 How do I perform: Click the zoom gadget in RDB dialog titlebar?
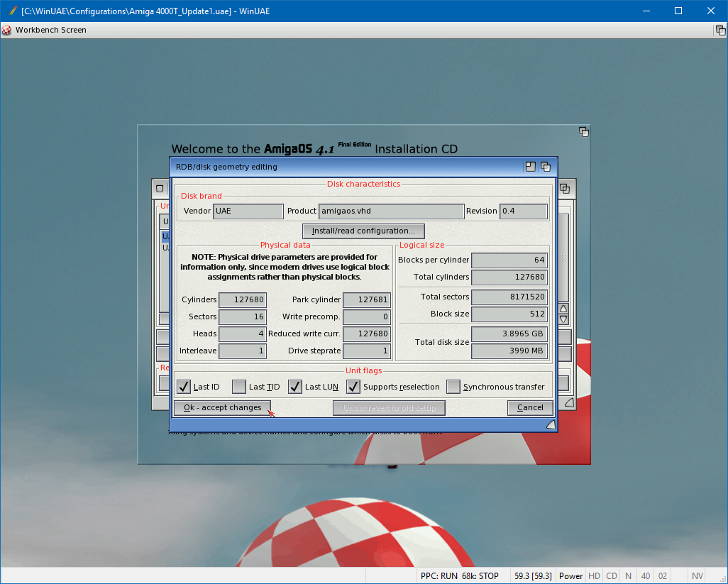coord(531,167)
